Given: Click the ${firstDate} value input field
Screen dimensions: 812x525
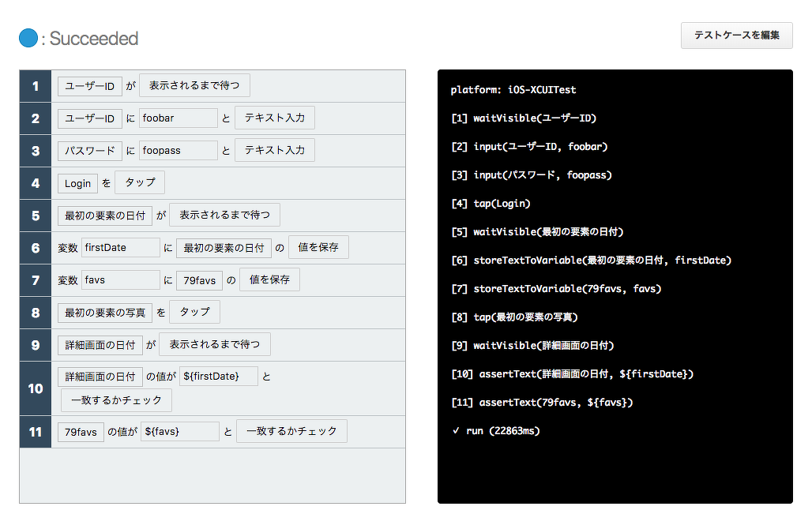Looking at the screenshot, I should 219,377.
